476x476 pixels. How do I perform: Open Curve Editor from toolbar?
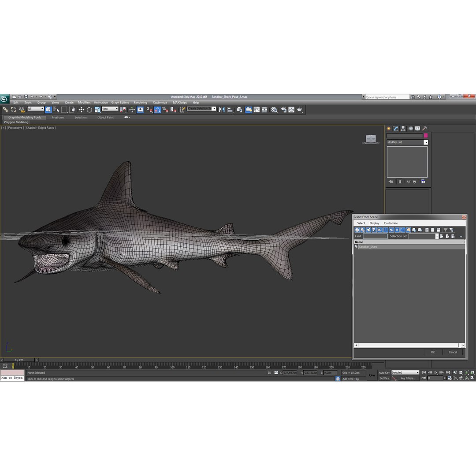coord(257,110)
